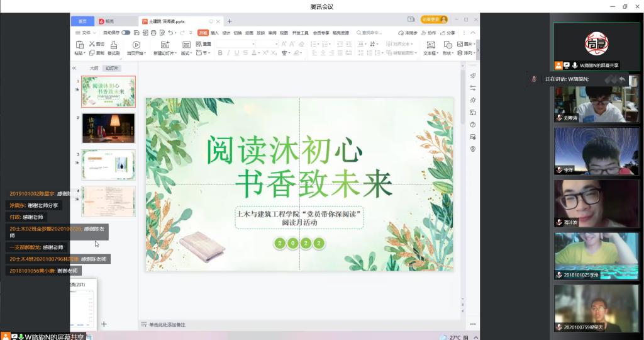Viewport: 644px width, 340px height.
Task: Click the Cut (剪切) scissors icon
Action: (92, 44)
